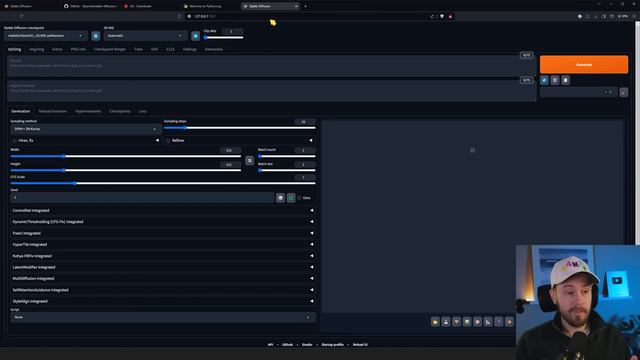Click the switch width and height button
The width and height of the screenshot is (640, 360).
(249, 160)
